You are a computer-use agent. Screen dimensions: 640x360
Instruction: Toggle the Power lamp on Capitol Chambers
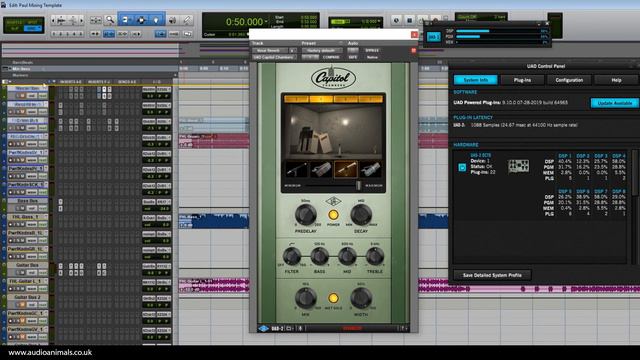pyautogui.click(x=333, y=215)
